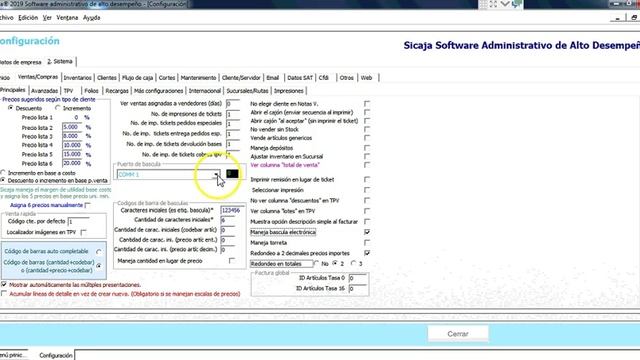Screen dimensions: 640x360
Task: Toggle Vende artículos genéricos checkbox
Action: click(x=367, y=138)
